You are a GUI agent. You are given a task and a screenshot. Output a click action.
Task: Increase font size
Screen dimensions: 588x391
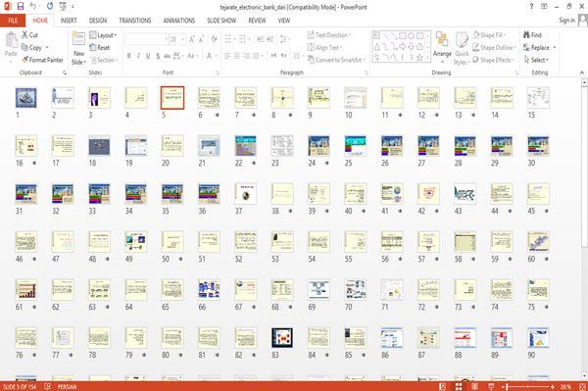pyautogui.click(x=192, y=39)
